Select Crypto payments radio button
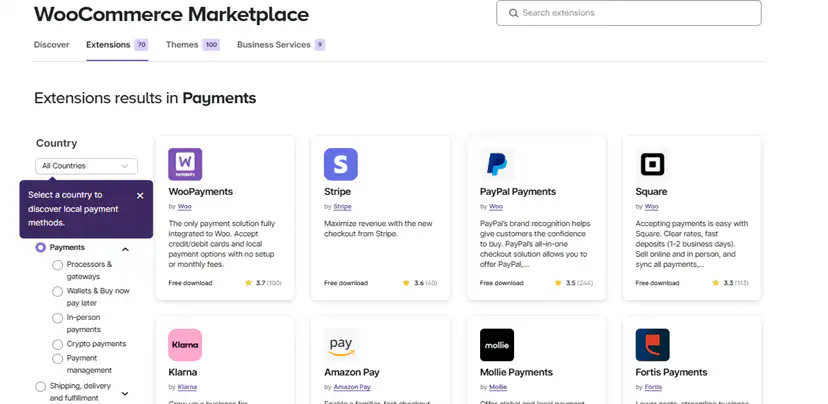 (x=58, y=344)
